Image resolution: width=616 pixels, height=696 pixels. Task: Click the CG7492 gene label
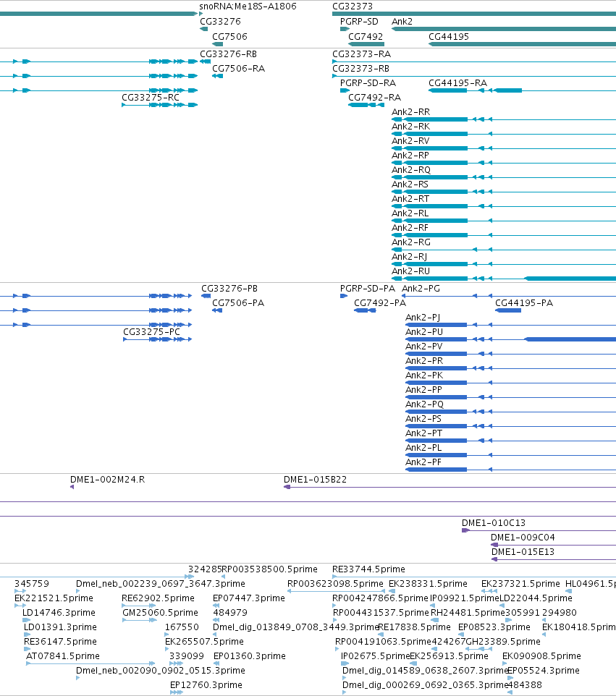coord(366,36)
